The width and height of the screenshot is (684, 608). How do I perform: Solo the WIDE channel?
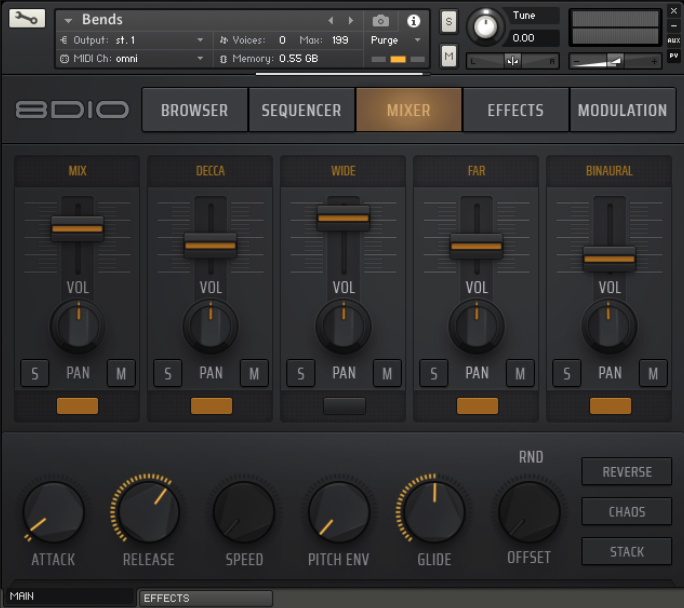[x=301, y=373]
